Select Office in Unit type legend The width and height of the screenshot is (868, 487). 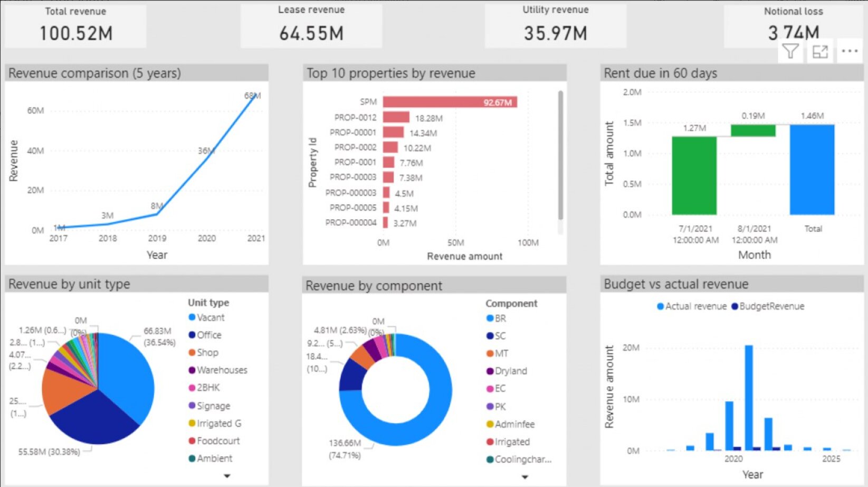(x=208, y=335)
